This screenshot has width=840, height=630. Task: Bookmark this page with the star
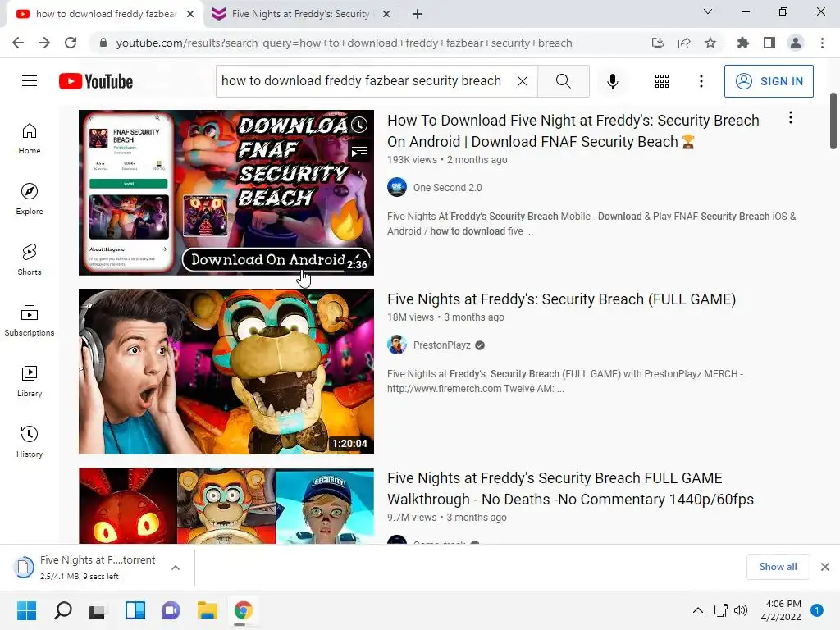(710, 43)
